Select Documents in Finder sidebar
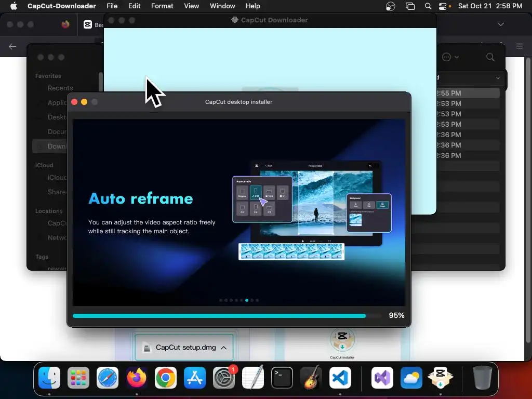532x399 pixels. [x=57, y=131]
